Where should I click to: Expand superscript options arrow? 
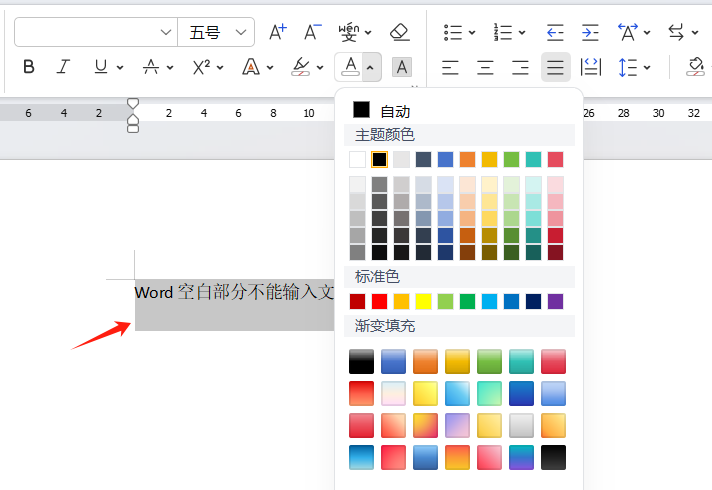(x=220, y=68)
